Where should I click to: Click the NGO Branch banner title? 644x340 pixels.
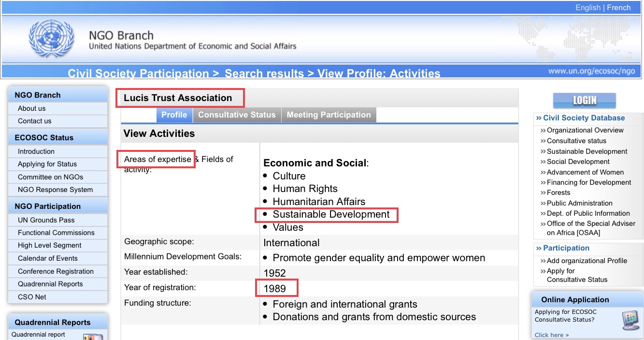click(121, 36)
